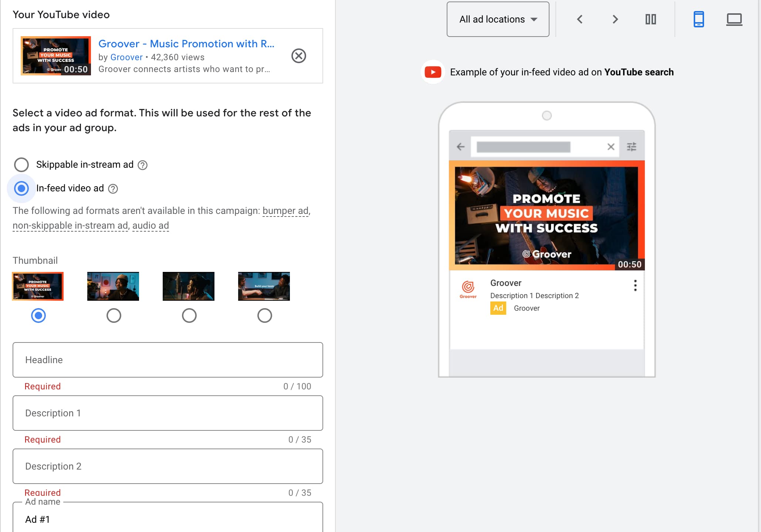761x532 pixels.
Task: Click the audio ad link
Action: pos(150,225)
